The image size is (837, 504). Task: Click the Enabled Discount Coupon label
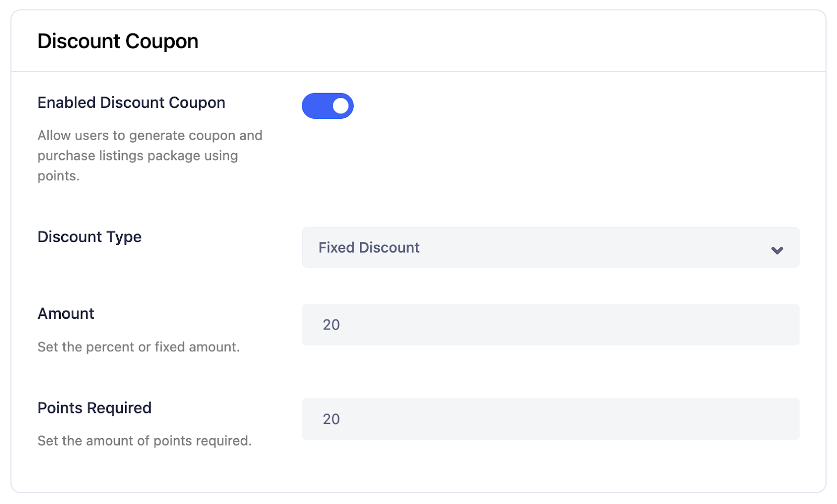pos(131,102)
